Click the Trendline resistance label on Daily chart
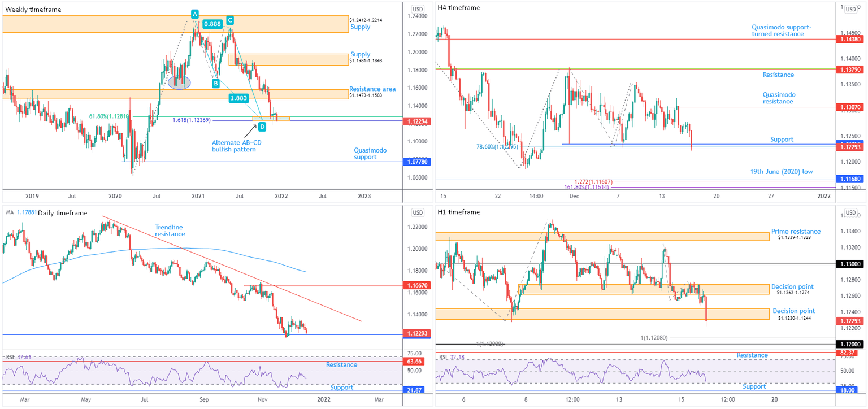868x409 pixels. point(170,230)
